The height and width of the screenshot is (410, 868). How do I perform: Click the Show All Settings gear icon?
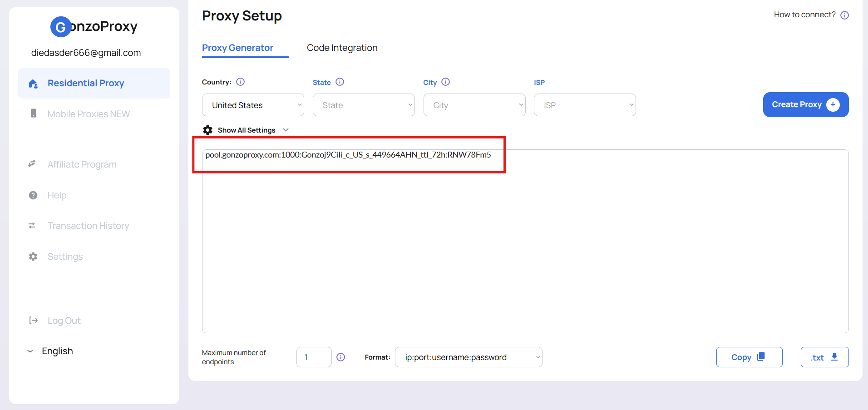coord(208,130)
